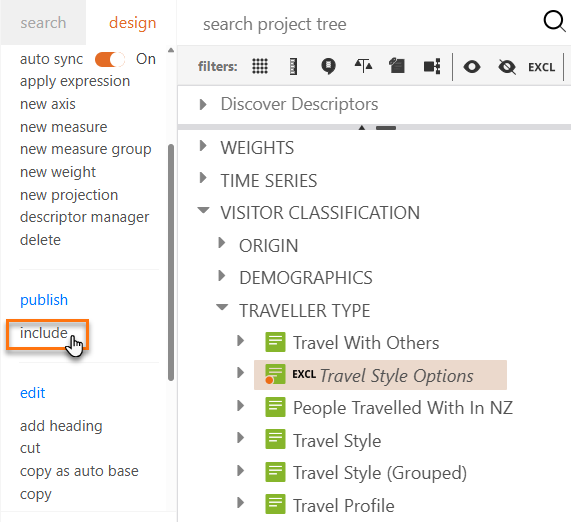
Task: Click delete in the design menu
Action: coord(40,240)
